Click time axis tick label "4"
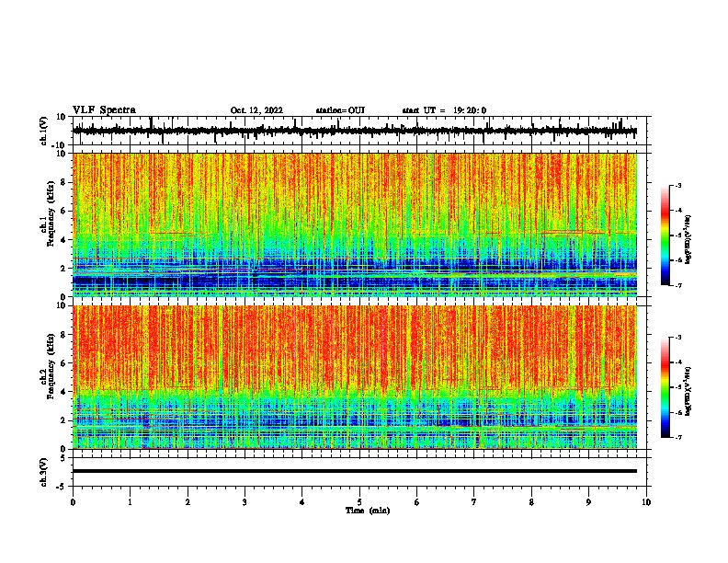 [301, 502]
